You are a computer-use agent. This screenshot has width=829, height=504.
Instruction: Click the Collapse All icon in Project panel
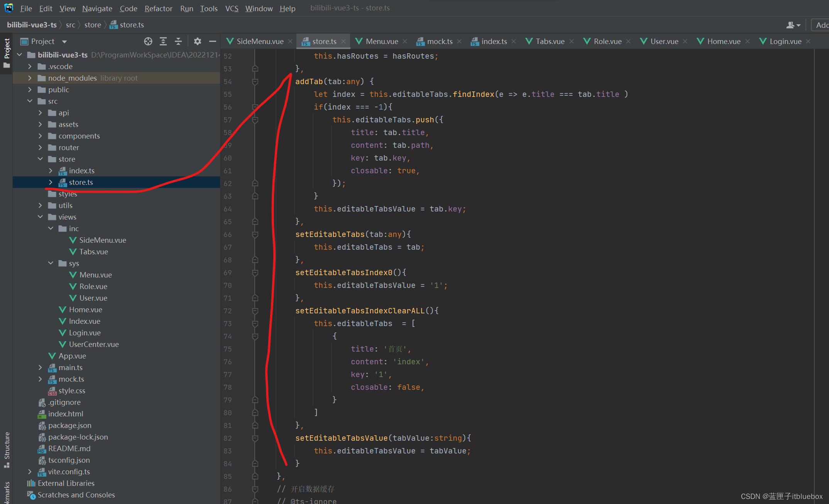click(178, 41)
